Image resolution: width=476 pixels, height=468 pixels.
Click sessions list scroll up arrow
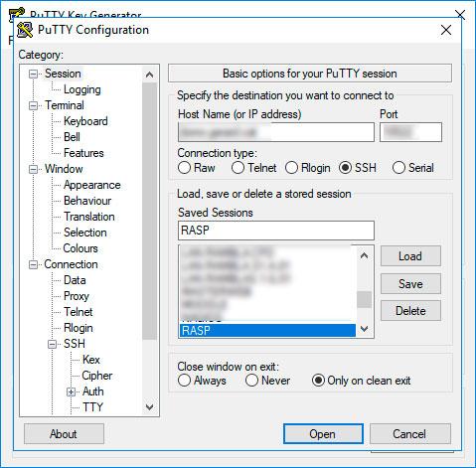[365, 255]
